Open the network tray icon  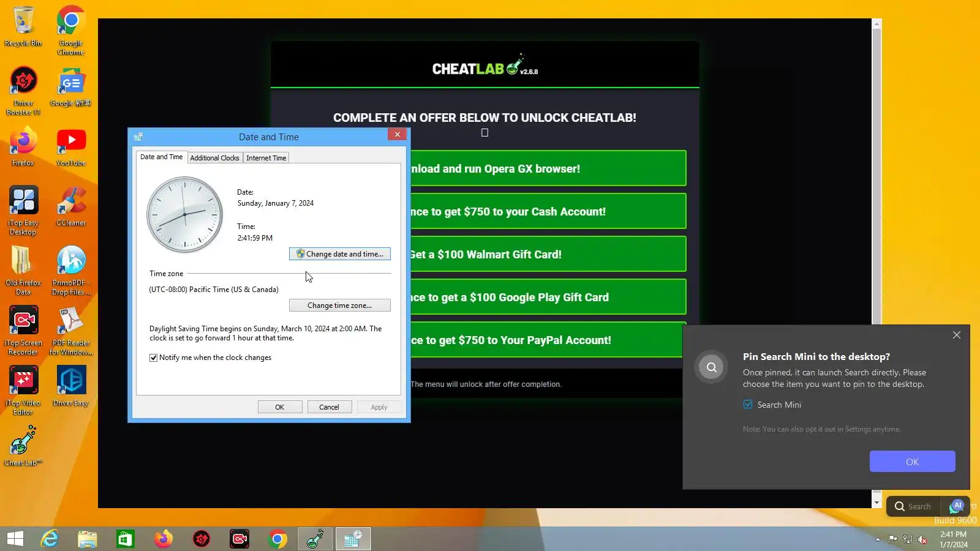[908, 539]
